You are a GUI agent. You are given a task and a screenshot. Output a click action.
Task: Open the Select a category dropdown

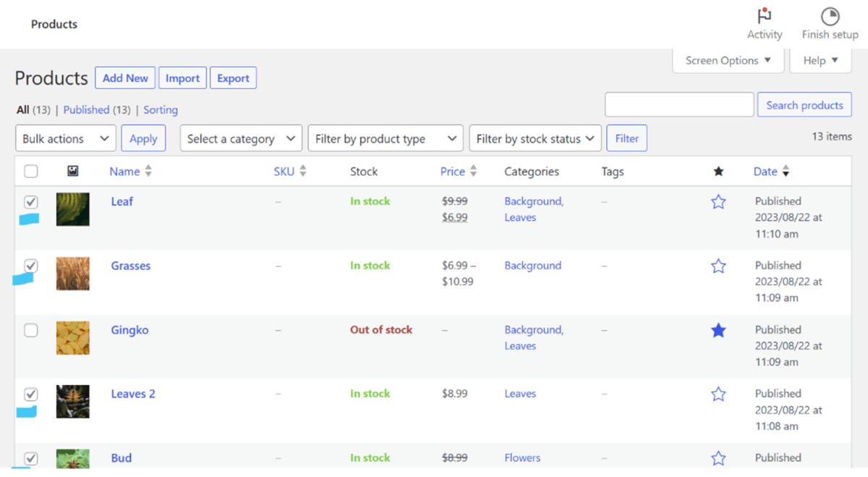(240, 138)
